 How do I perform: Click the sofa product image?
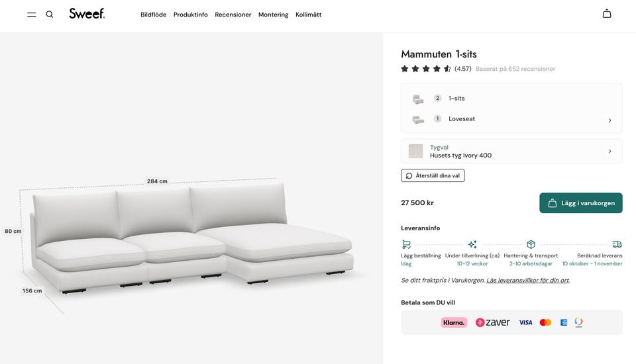[192, 238]
